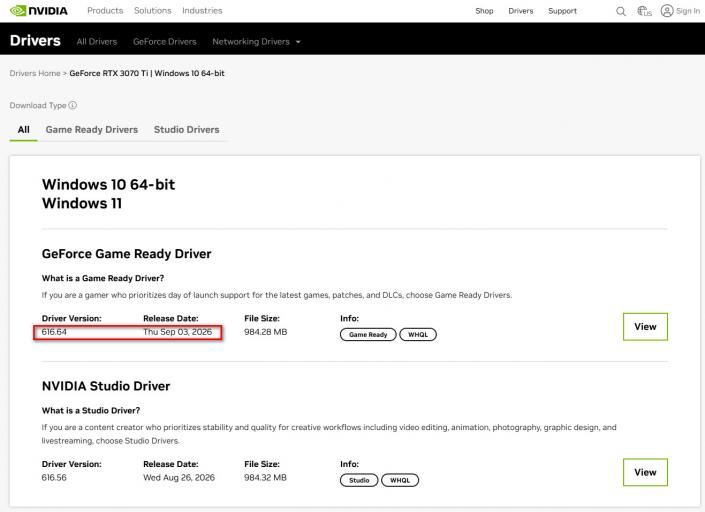
Task: Click WHQL badge beside Game Ready badge
Action: tap(418, 334)
